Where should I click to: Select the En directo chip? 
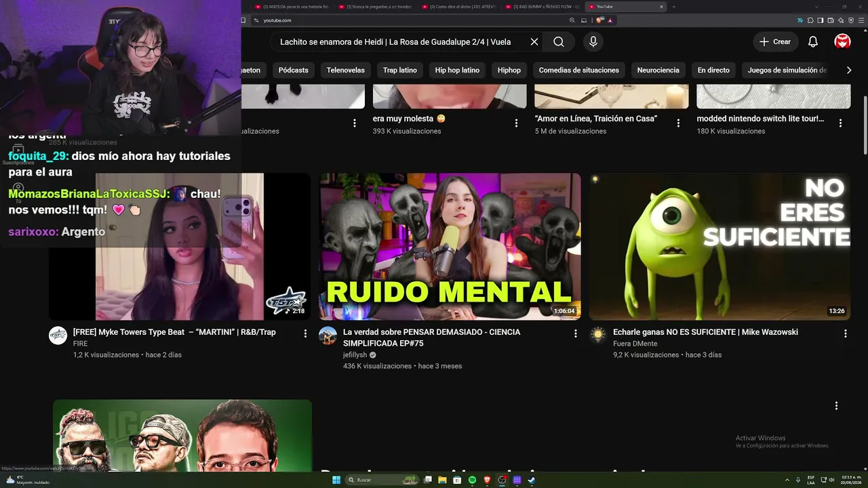[713, 70]
